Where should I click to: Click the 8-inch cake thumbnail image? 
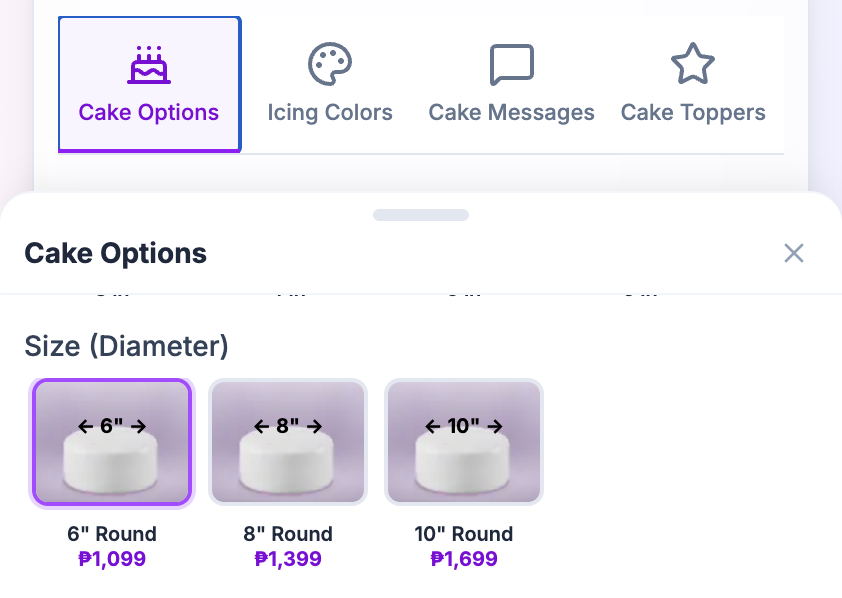(x=288, y=442)
